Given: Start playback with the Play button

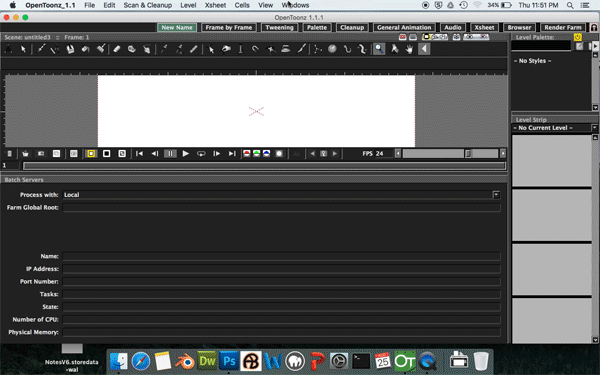Looking at the screenshot, I should coord(186,153).
